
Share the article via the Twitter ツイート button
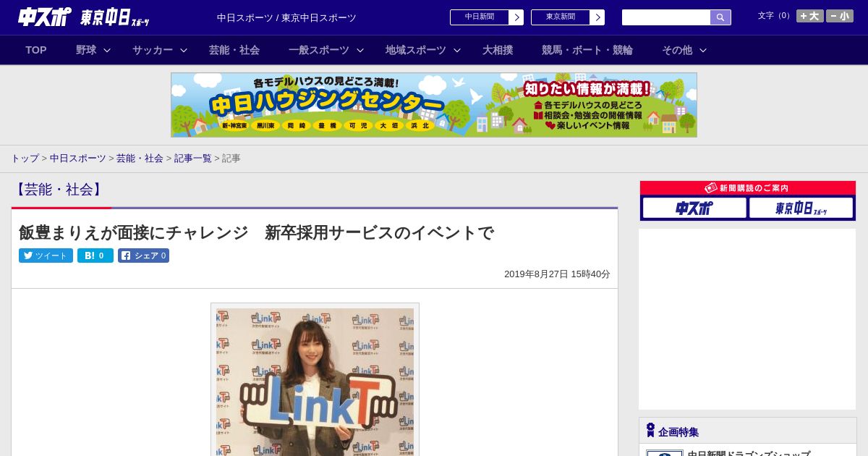tap(46, 256)
